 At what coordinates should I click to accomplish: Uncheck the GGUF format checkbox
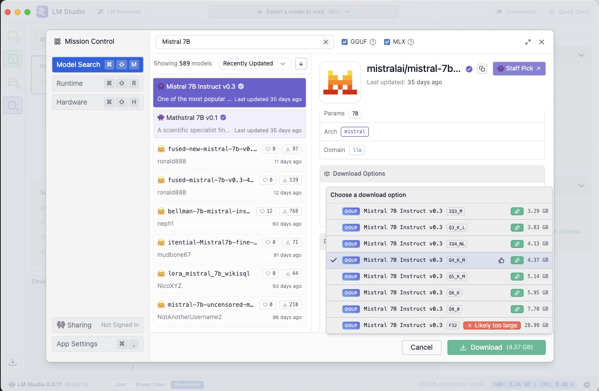click(x=344, y=42)
